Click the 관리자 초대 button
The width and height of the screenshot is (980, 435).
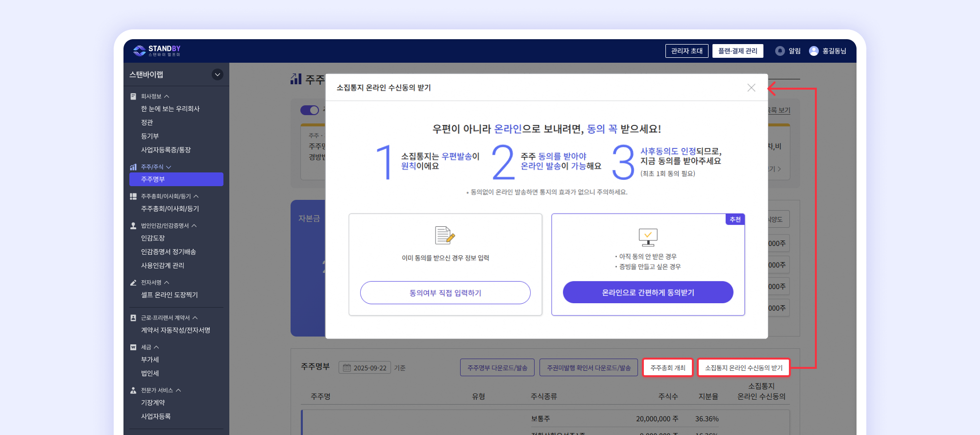[x=687, y=51]
